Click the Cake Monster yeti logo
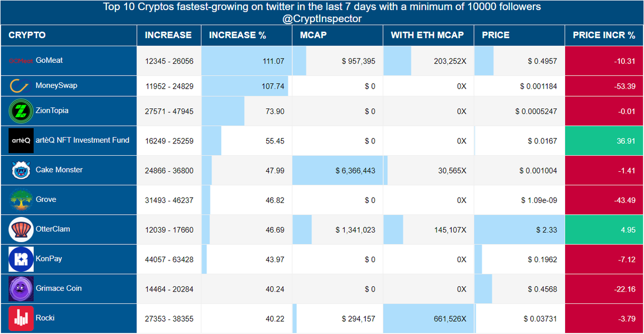This screenshot has height=334, width=644. pyautogui.click(x=21, y=170)
